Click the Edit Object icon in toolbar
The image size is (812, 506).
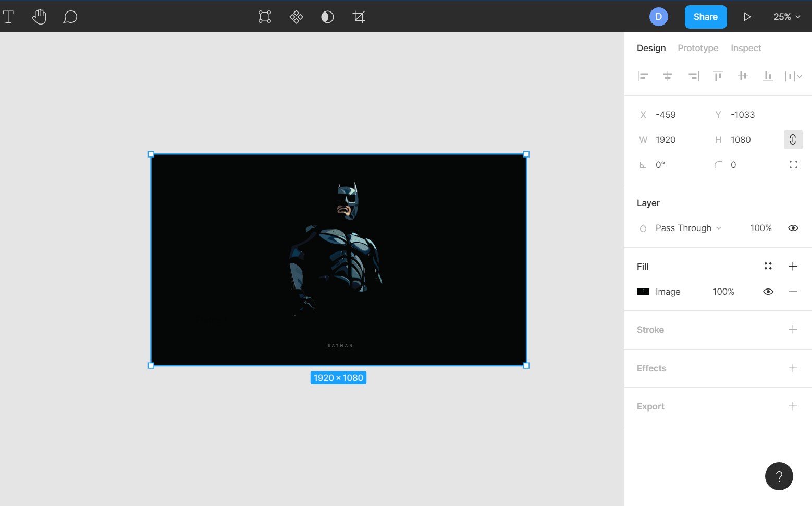tap(265, 17)
